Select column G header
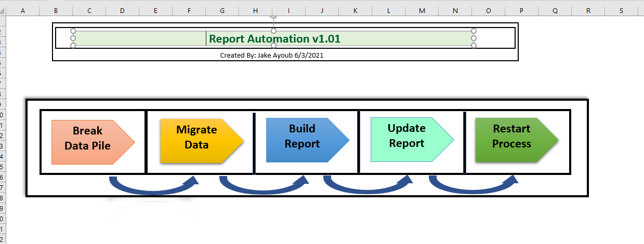The height and width of the screenshot is (244, 644). coord(222,10)
